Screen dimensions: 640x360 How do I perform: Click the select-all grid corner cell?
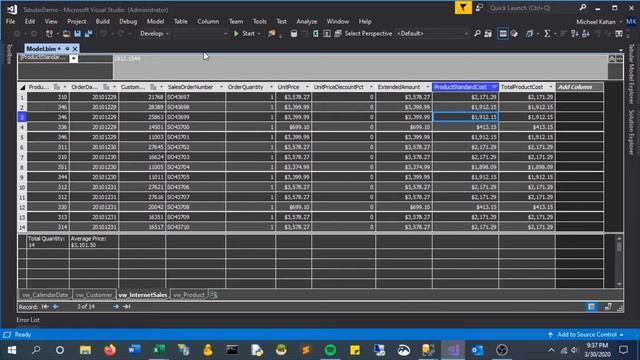(x=22, y=87)
